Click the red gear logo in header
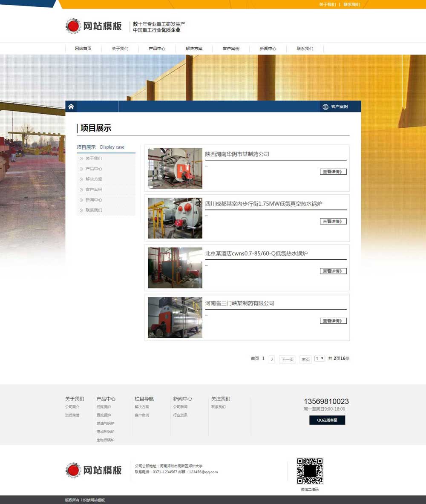Screen dimensions: 426x504 pyautogui.click(x=73, y=26)
